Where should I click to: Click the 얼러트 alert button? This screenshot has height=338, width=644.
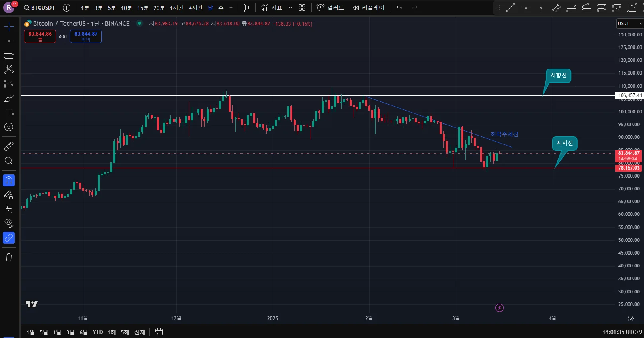pos(330,8)
